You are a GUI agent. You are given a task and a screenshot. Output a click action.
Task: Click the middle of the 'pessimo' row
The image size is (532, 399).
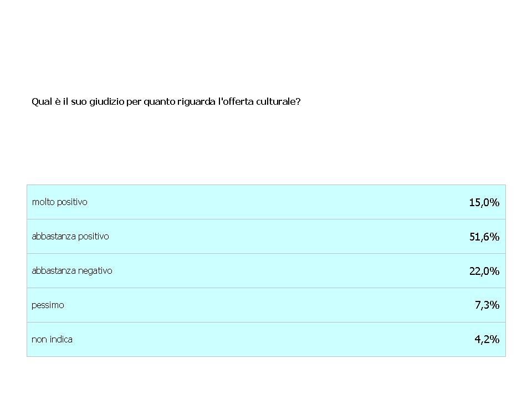(267, 305)
